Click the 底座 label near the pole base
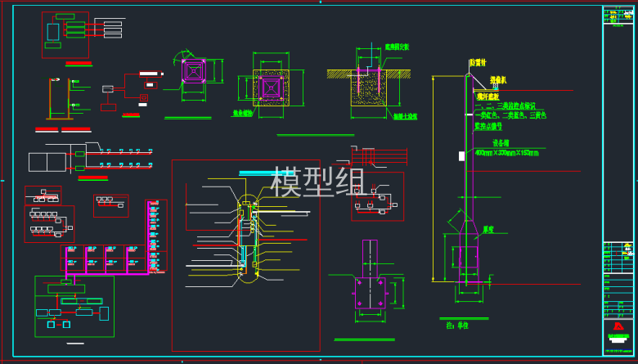This screenshot has width=638, height=364. point(487,231)
